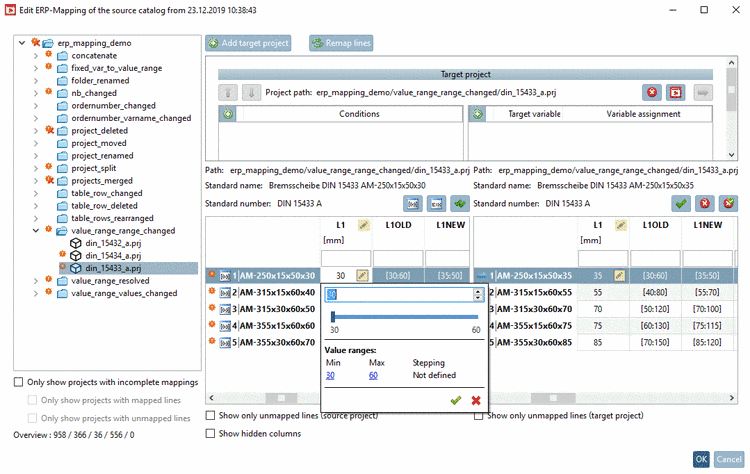Add a new condition with the green plus icon
Viewport: 750px width, 474px height.
coord(228,114)
